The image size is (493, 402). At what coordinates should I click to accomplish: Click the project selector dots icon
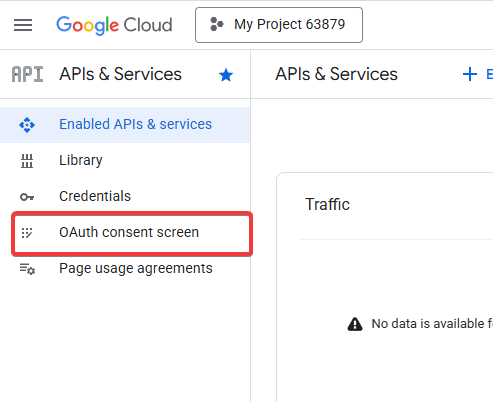point(217,25)
